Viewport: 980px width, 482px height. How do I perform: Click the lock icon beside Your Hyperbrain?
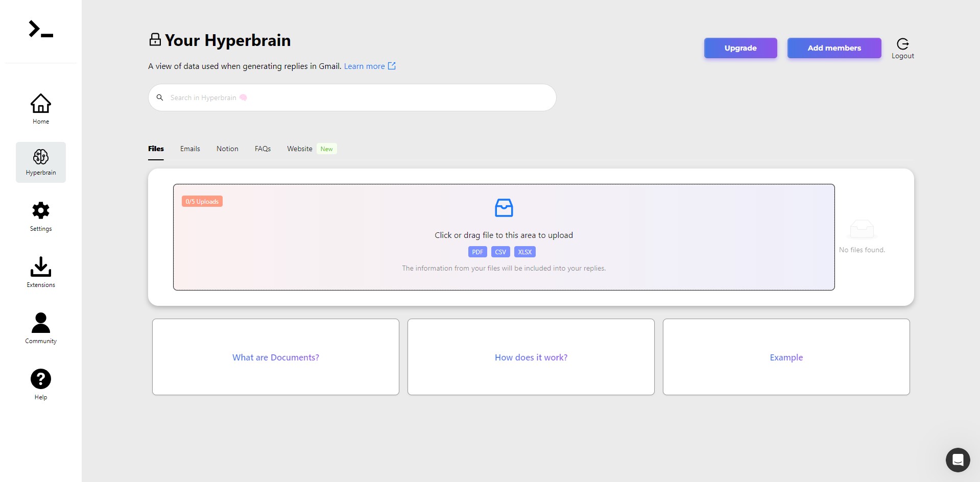coord(155,40)
